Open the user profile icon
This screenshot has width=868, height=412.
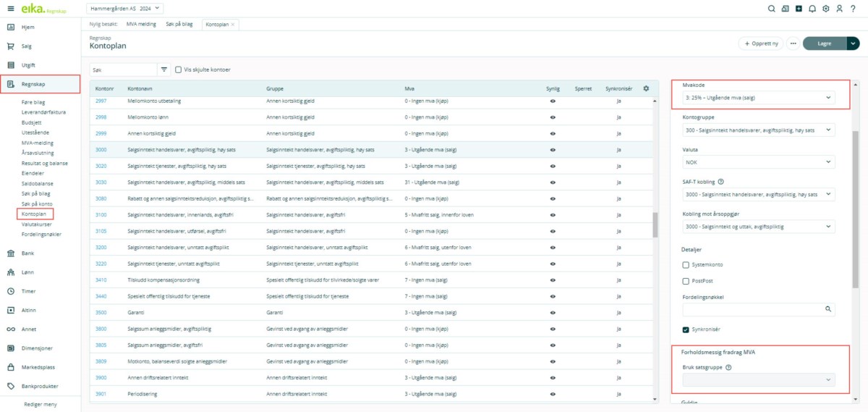point(839,9)
